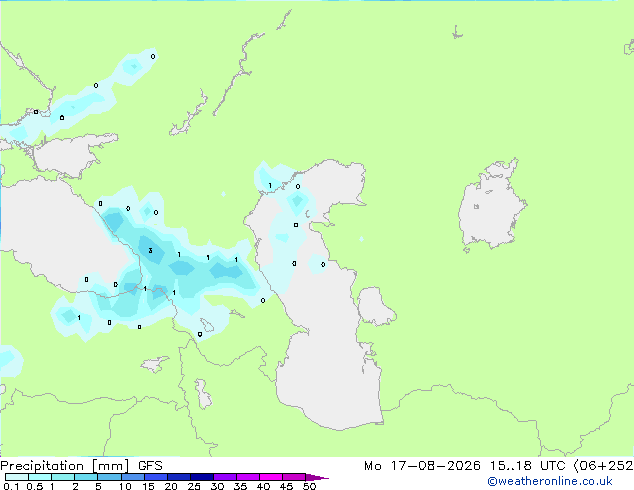Click the "3" precipitation value on map
This screenshot has height=490, width=634.
tap(150, 251)
